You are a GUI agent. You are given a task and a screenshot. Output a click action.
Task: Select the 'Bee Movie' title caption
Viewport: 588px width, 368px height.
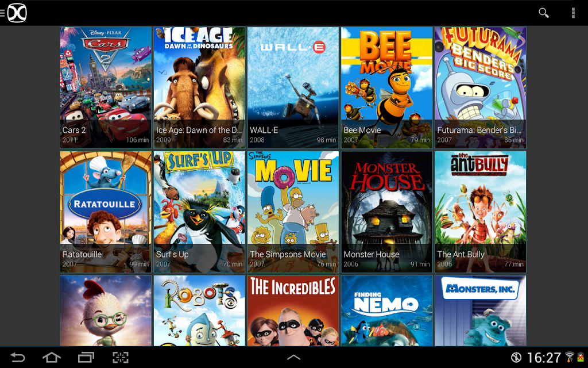362,130
